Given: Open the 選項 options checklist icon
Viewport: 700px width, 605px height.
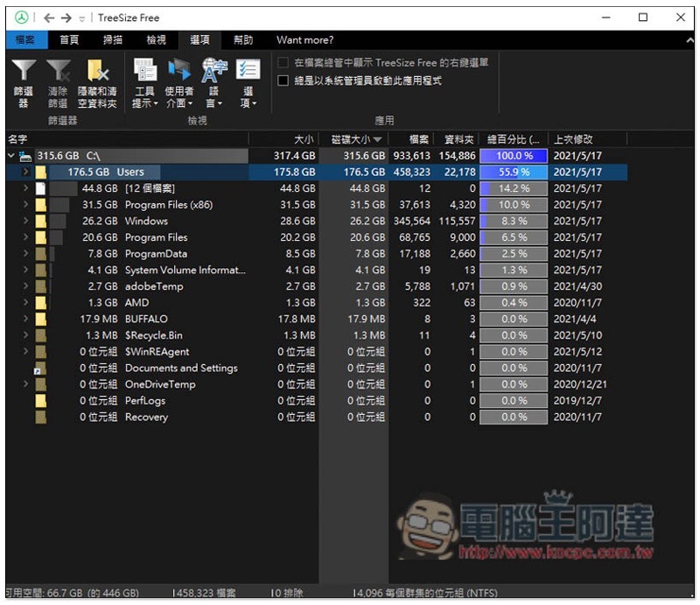Looking at the screenshot, I should pos(248,72).
